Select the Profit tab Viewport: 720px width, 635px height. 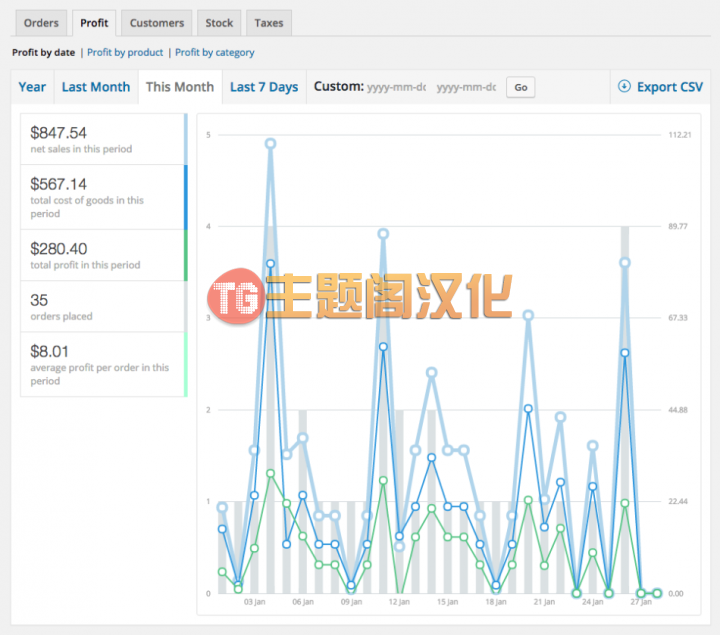click(94, 23)
